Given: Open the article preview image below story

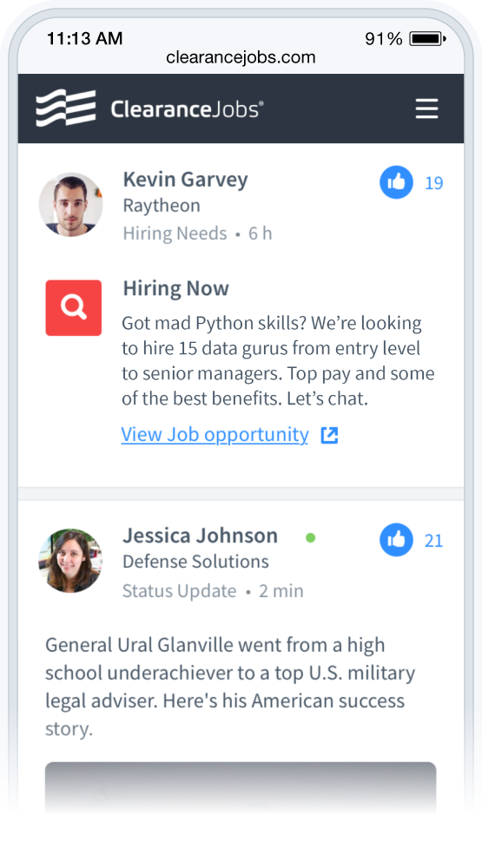Looking at the screenshot, I should (x=241, y=788).
